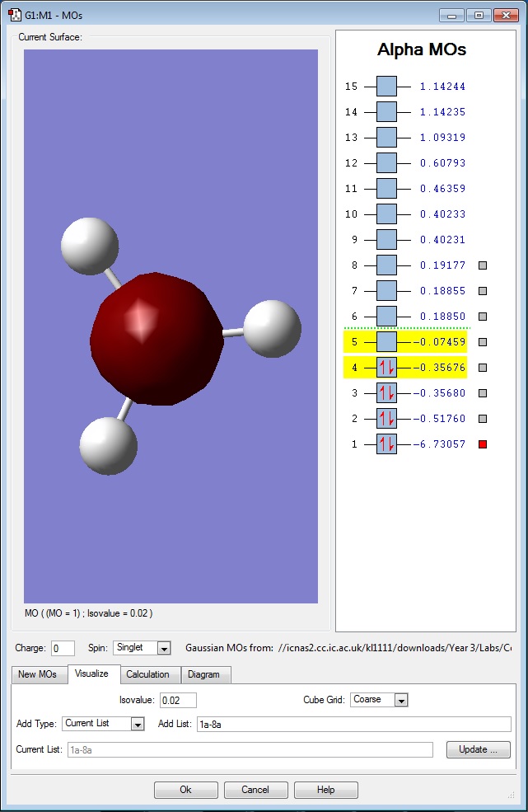Click the MO 5 LUMO orbital box
Screen dimensions: 528x812
(386, 342)
